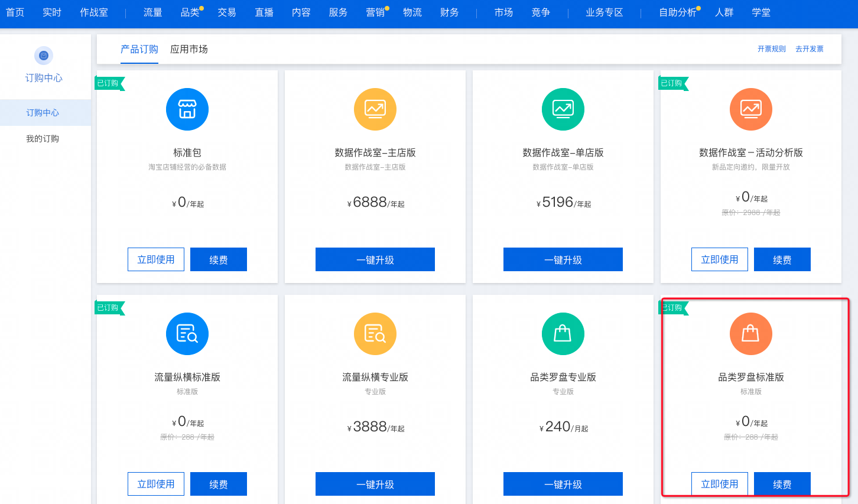The width and height of the screenshot is (858, 504).
Task: Open 营销 in top navigation
Action: click(375, 12)
